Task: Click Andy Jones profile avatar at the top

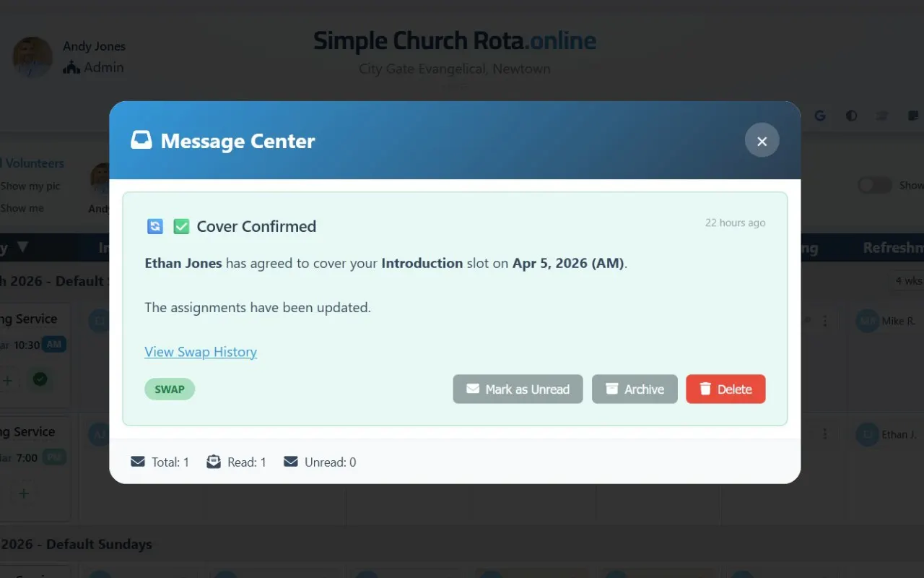Action: point(32,57)
